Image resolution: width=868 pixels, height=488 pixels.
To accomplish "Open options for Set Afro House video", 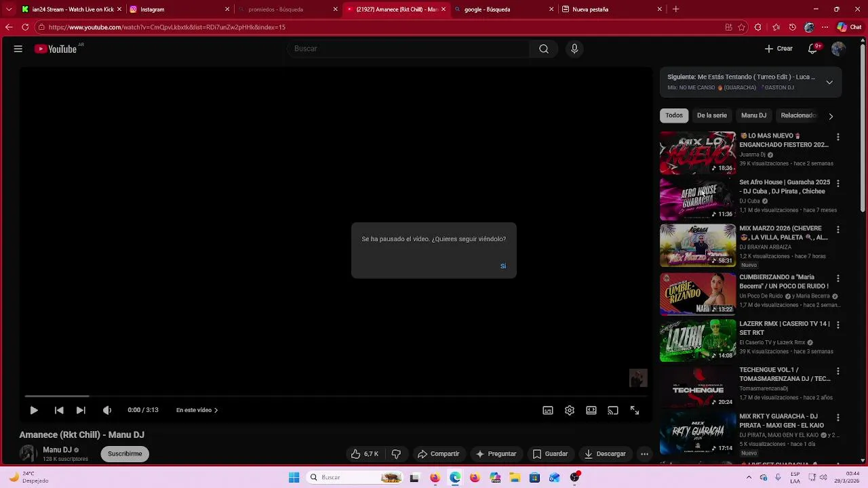I will click(838, 184).
